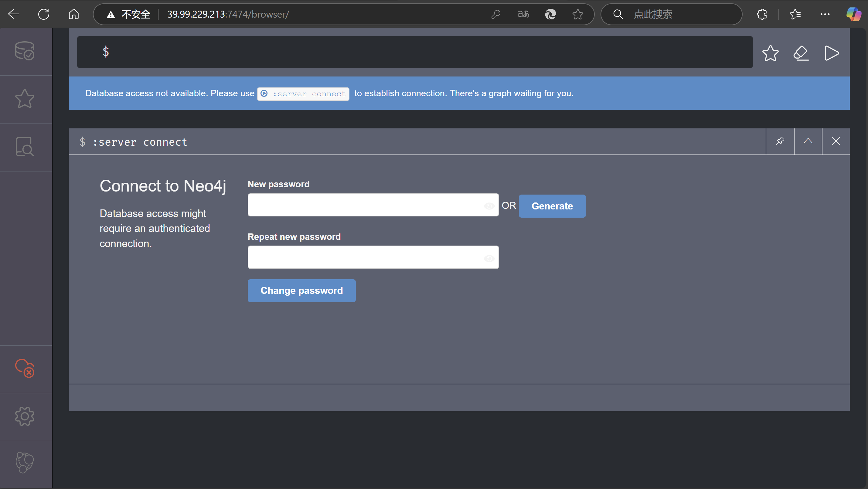The image size is (868, 489).
Task: Go to browser home page
Action: tap(74, 14)
